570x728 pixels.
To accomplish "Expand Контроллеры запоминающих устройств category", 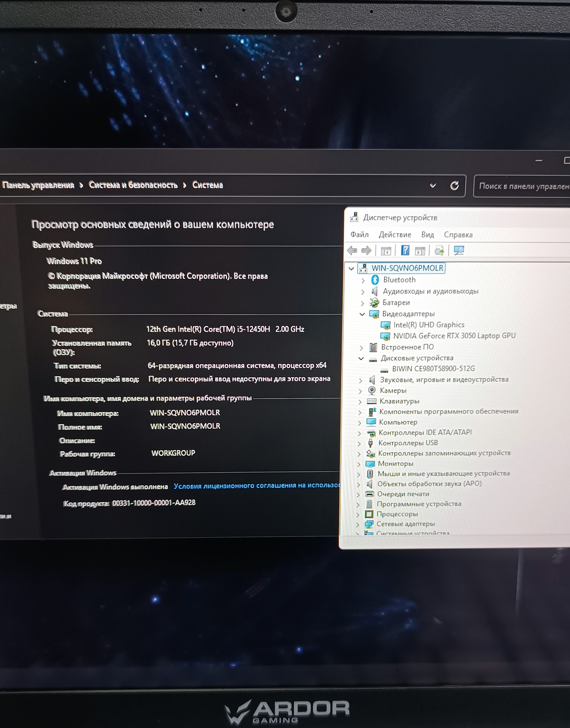I will click(359, 454).
